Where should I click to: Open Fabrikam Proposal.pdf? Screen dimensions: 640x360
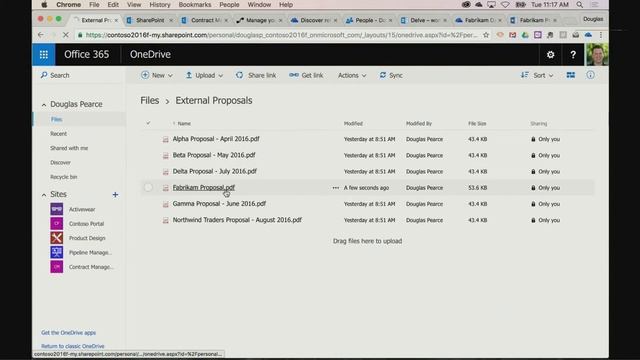coord(204,187)
